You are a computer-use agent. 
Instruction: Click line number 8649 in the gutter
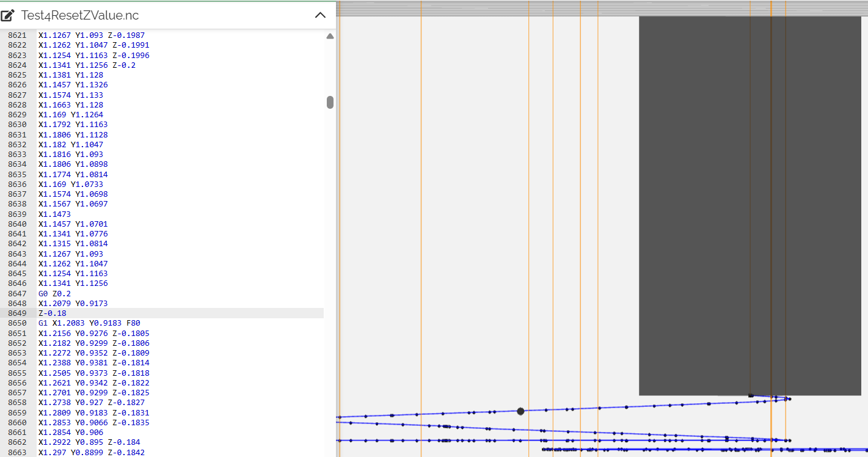tap(17, 313)
